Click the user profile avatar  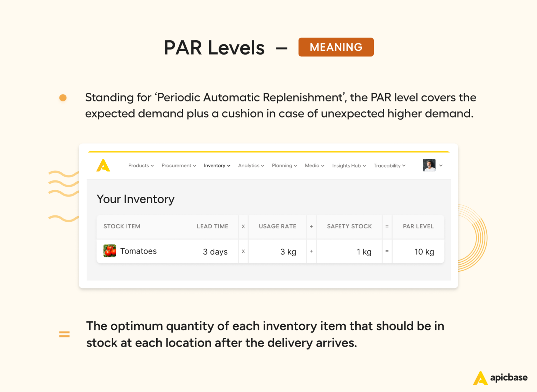(429, 165)
